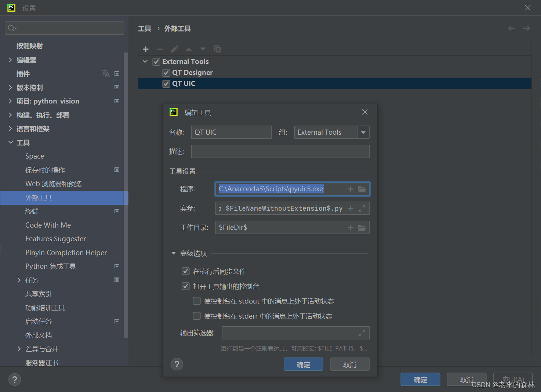Click the project-level icon beside 启动任务
The image size is (541, 392).
pyautogui.click(x=117, y=321)
